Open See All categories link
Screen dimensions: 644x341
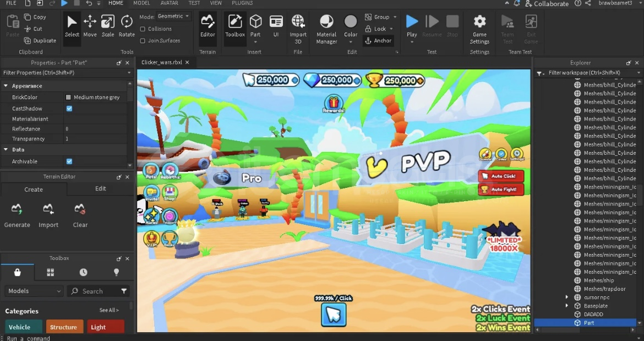[109, 310]
